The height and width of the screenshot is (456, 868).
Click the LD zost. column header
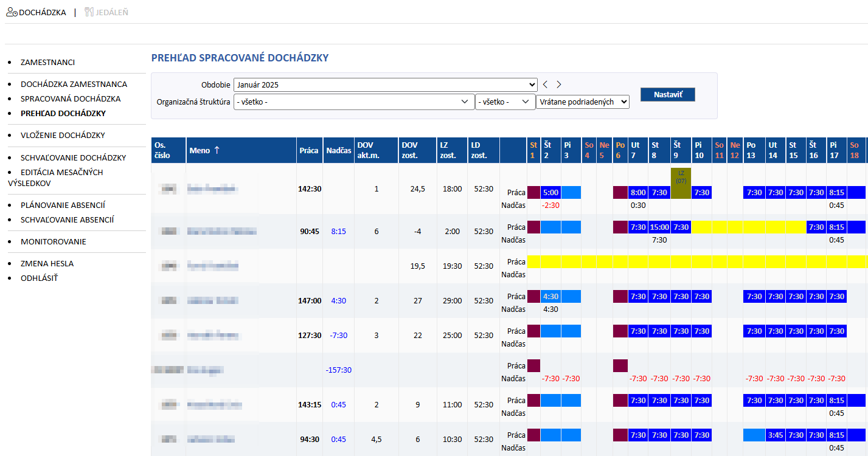[x=483, y=150]
